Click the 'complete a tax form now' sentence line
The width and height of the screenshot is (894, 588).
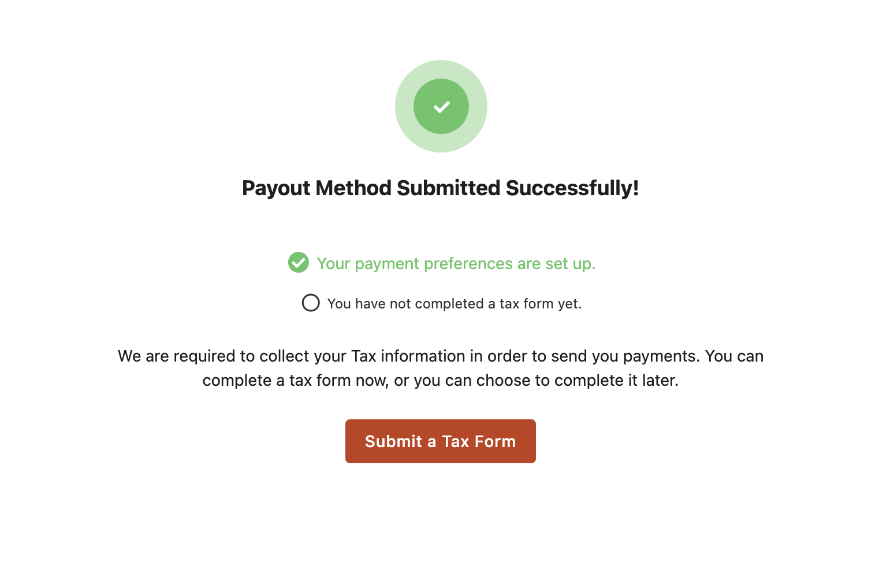tap(441, 380)
